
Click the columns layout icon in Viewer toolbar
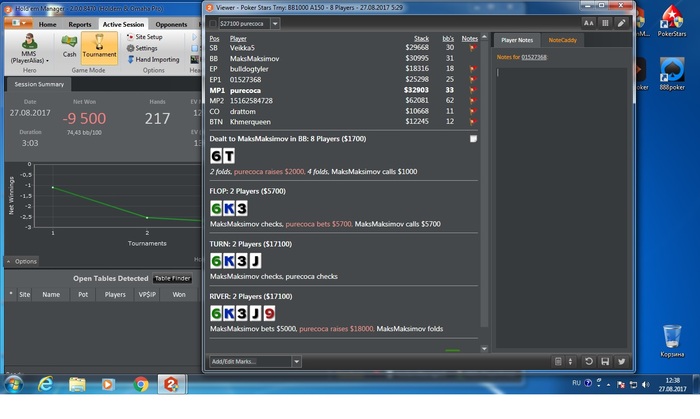(605, 23)
